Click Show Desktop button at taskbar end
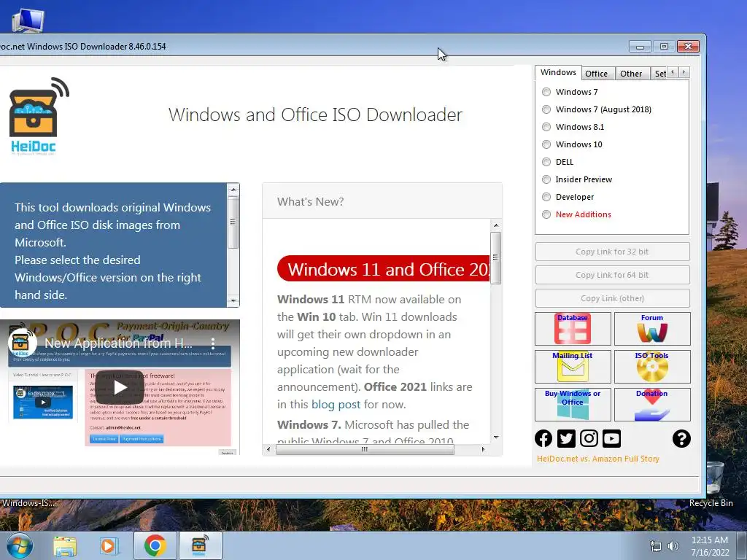Viewport: 747px width, 560px height. point(742,546)
